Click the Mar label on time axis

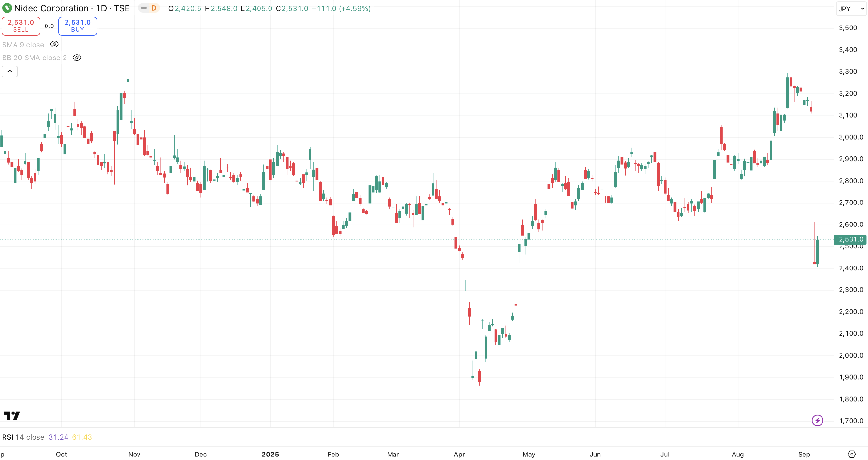click(393, 454)
